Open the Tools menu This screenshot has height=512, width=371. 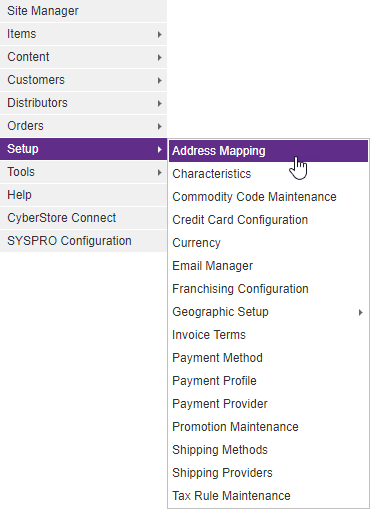tap(83, 172)
